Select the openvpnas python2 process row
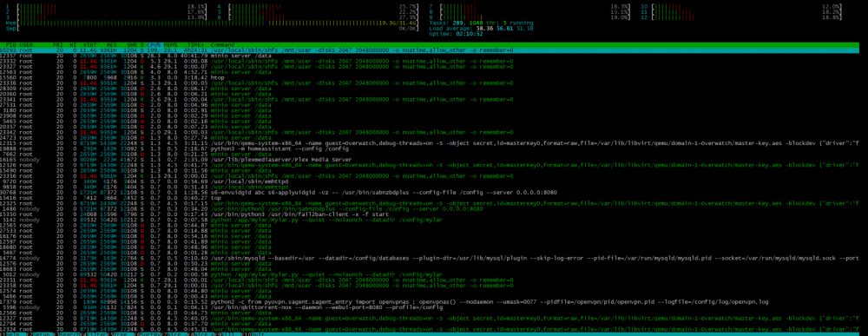 click(x=434, y=302)
